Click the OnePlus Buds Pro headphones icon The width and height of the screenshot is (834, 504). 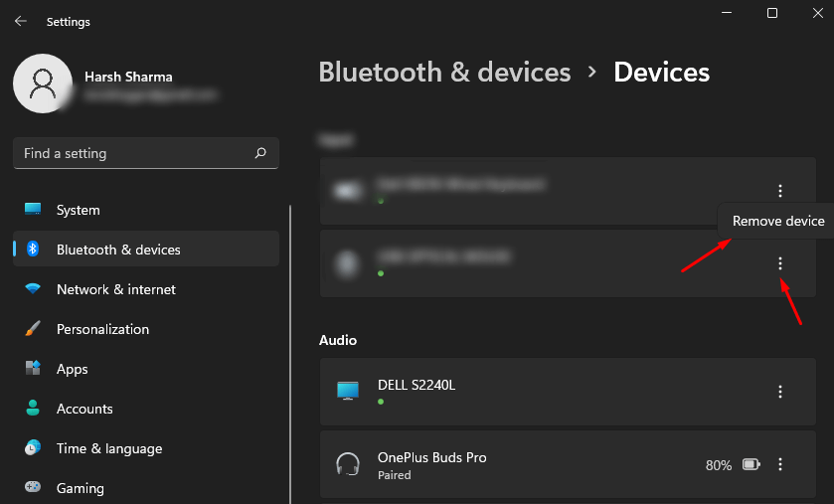click(x=347, y=465)
